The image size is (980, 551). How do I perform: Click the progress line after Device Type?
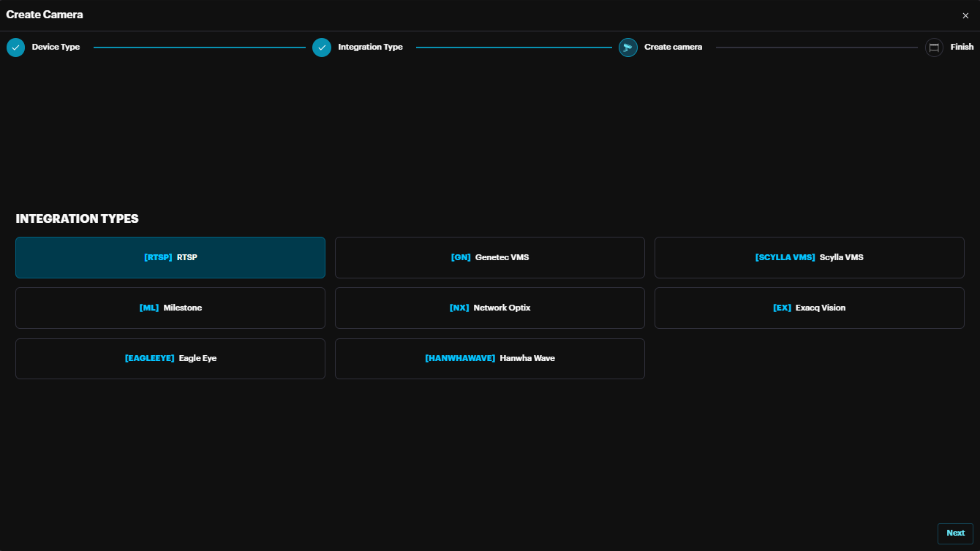click(199, 47)
